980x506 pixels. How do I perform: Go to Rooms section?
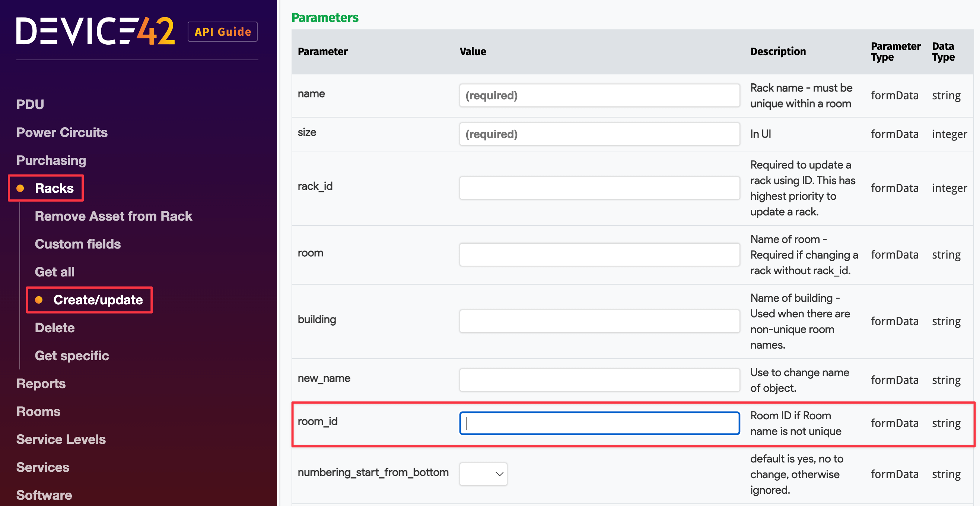[x=38, y=411]
